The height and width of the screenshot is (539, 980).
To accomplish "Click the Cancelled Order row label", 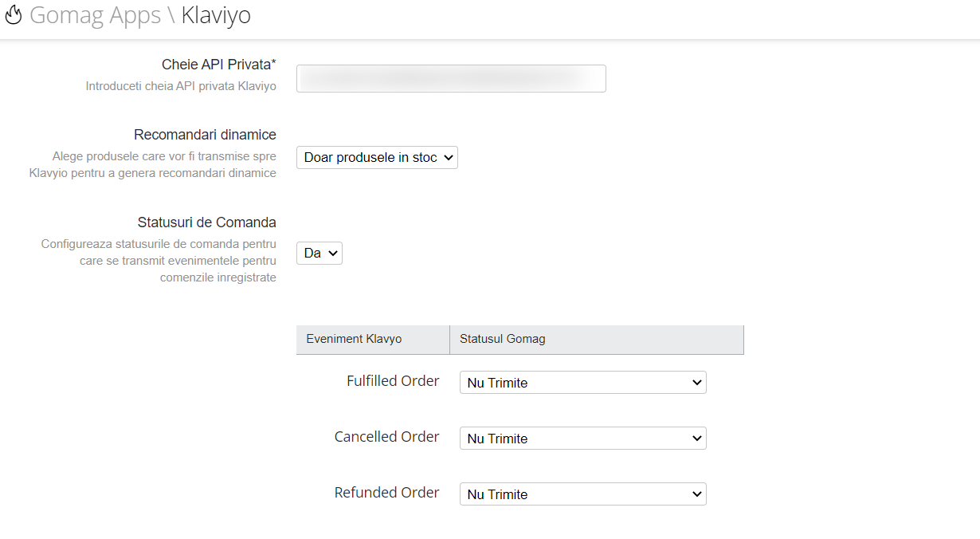I will (387, 437).
